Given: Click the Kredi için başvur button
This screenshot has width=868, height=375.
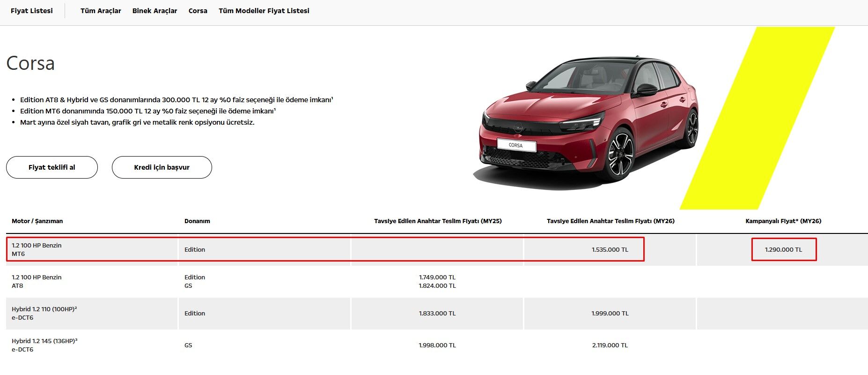Looking at the screenshot, I should coord(162,167).
